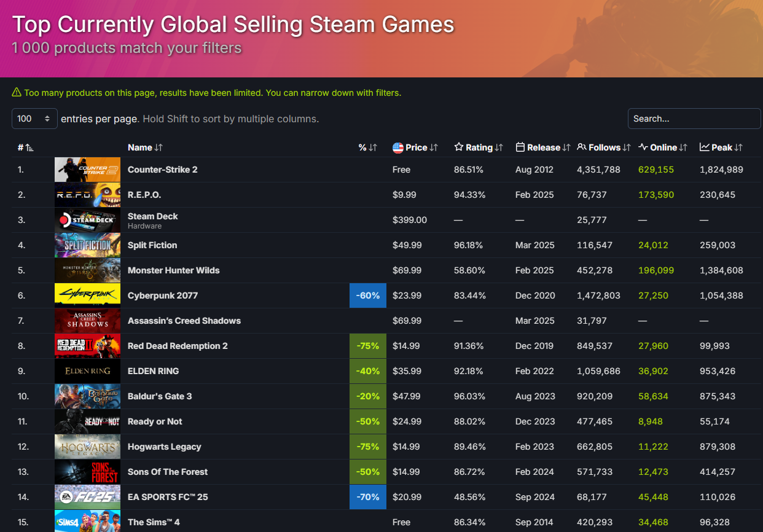Click the US flag price currency icon
The image size is (763, 532).
[397, 147]
